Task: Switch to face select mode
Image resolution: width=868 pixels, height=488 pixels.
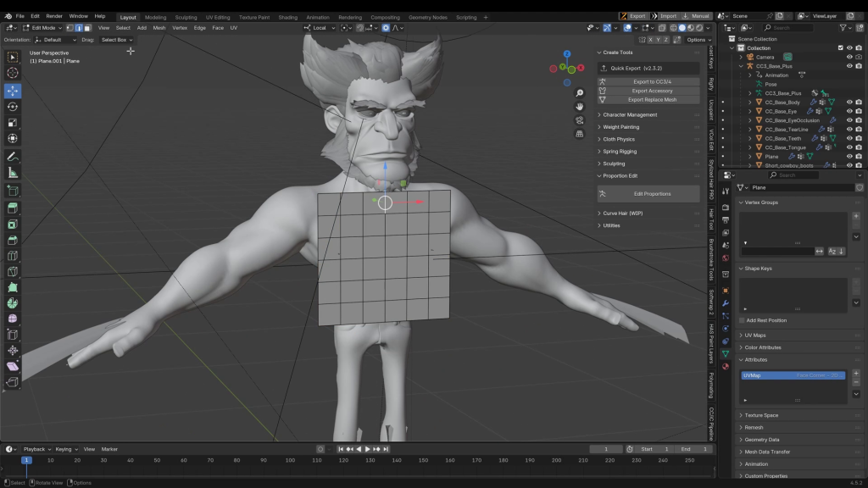Action: pyautogui.click(x=86, y=28)
